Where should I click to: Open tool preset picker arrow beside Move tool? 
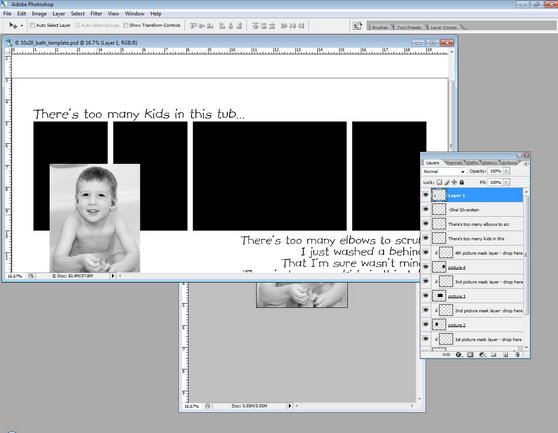tap(22, 26)
